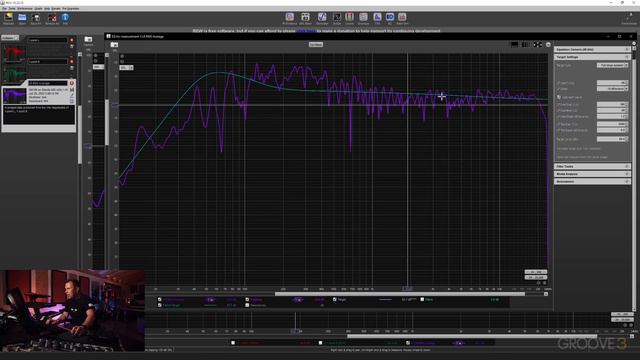Open the SPL axis dropdown in EQ window
The height and width of the screenshot is (360, 640).
(127, 68)
